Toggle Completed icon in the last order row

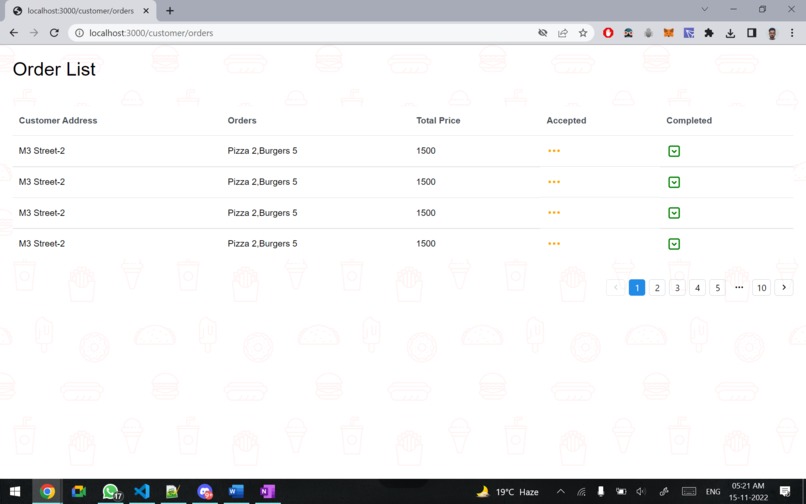[674, 244]
